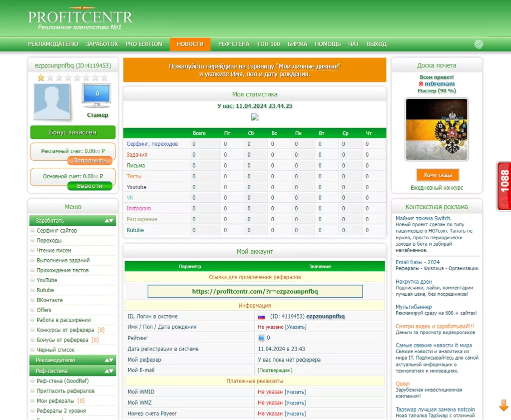Open the НОВОСТИ tab
This screenshot has height=420, width=511.
[190, 44]
